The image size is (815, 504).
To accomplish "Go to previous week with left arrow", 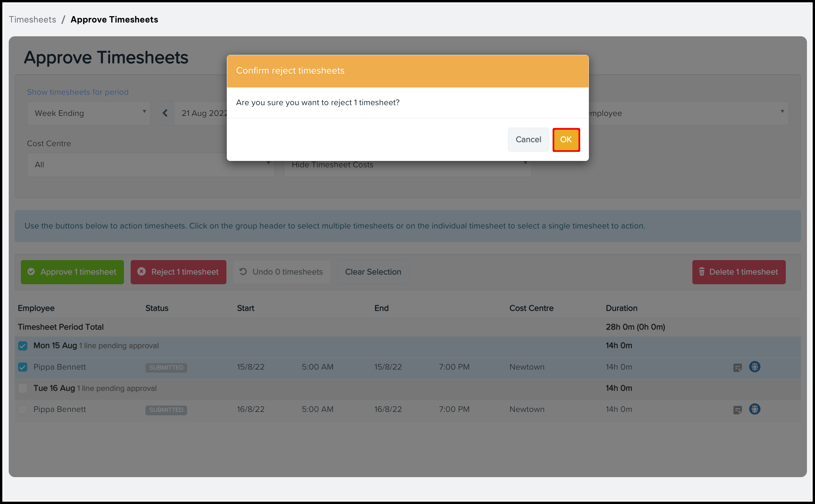I will pos(165,113).
